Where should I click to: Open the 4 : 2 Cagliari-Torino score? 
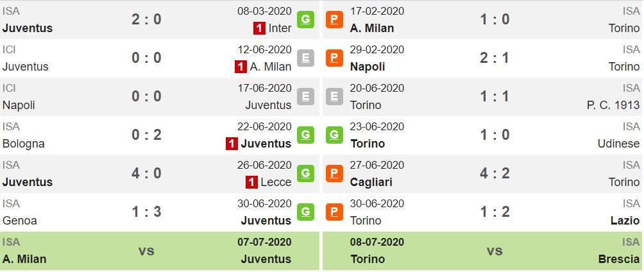(x=495, y=173)
